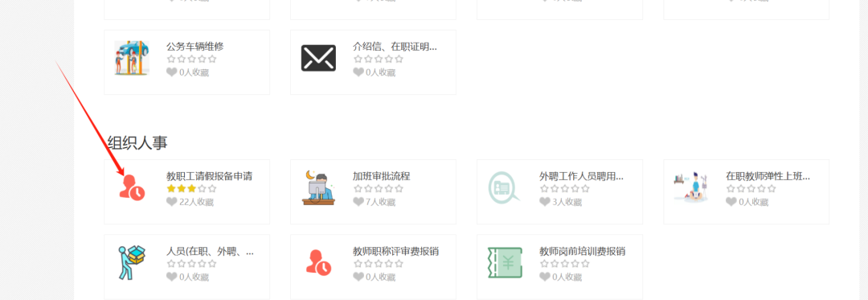The height and width of the screenshot is (300, 868).
Task: Open the 公务车辆维修 car repair icon
Action: point(132,58)
